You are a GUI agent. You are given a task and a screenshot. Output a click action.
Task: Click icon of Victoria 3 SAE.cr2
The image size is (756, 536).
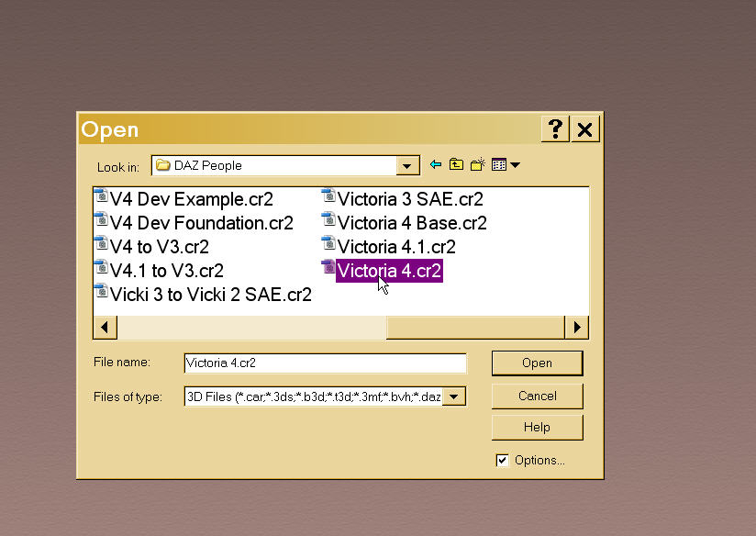point(328,196)
